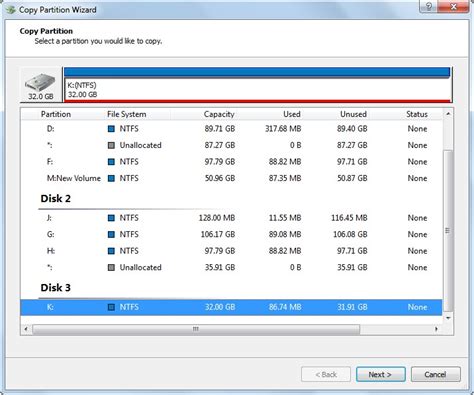Click the Cancel button

[x=436, y=375]
